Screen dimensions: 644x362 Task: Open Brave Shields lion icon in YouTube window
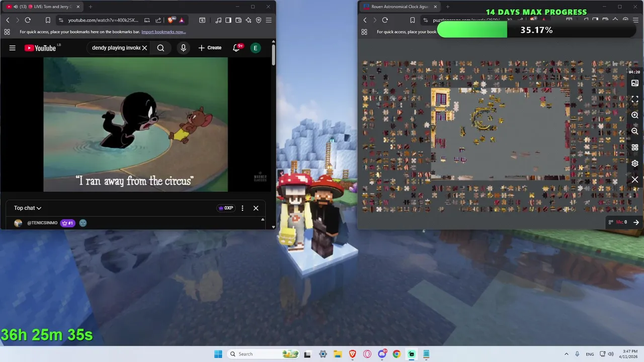(171, 20)
